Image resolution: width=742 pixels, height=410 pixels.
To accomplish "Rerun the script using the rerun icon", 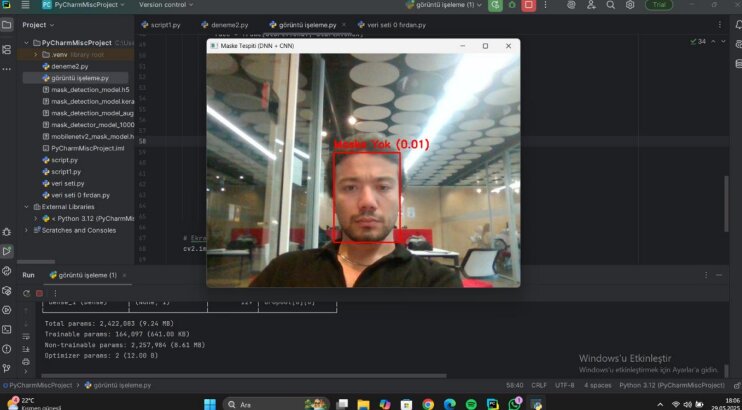I will 26,293.
